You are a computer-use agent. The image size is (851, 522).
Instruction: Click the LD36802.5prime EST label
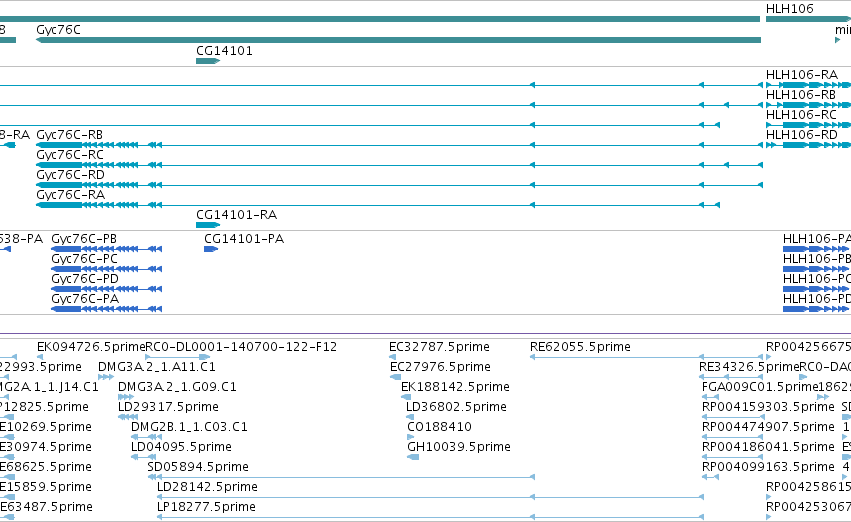pyautogui.click(x=456, y=407)
